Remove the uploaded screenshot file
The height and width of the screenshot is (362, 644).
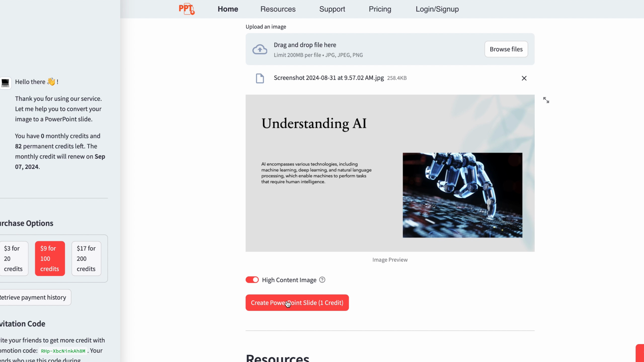coord(524,78)
